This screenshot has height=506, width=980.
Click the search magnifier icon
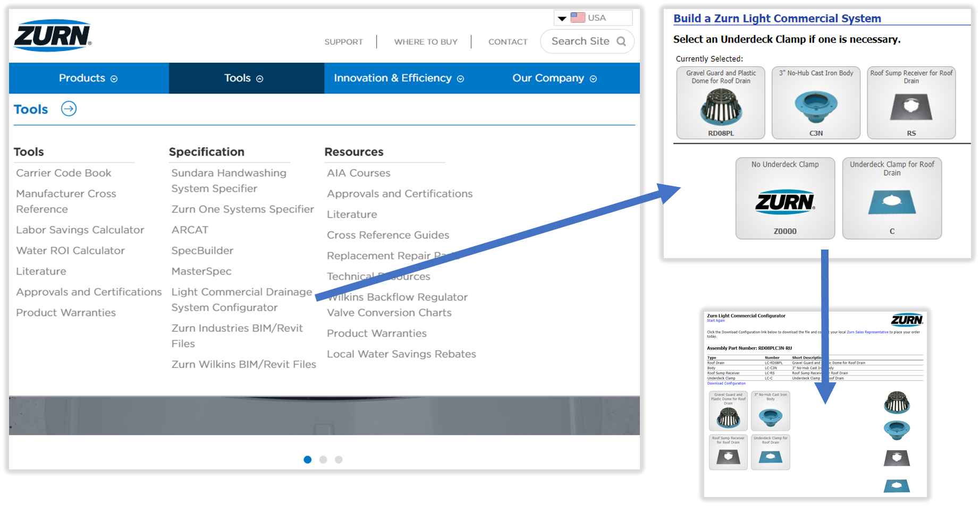click(621, 41)
